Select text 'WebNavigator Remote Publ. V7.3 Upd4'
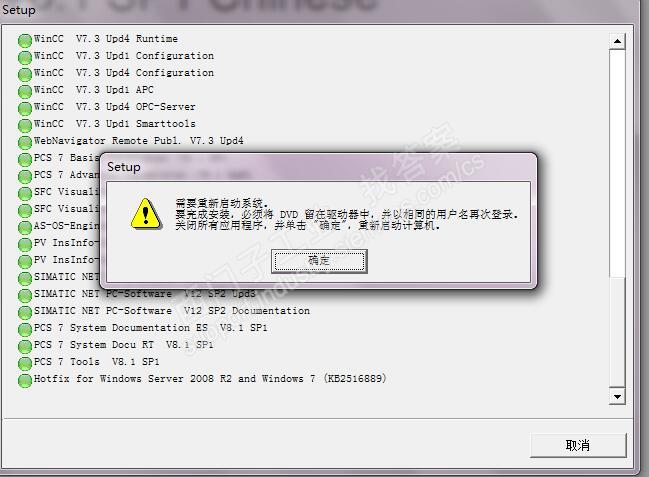Screen dimensions: 649x477 [139, 141]
